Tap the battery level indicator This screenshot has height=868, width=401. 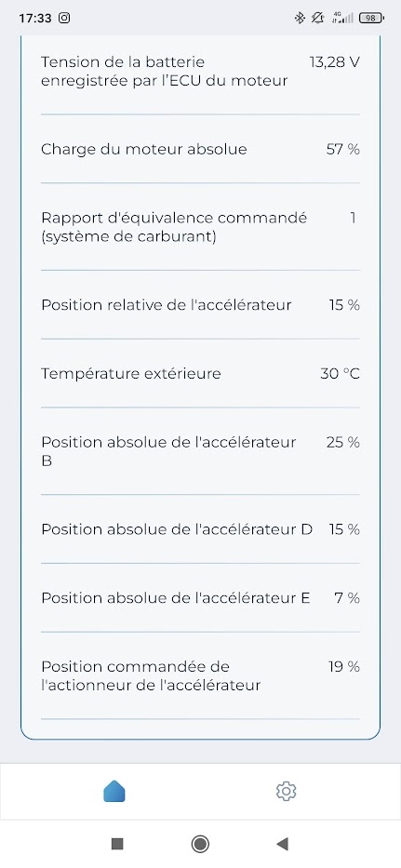tap(371, 18)
